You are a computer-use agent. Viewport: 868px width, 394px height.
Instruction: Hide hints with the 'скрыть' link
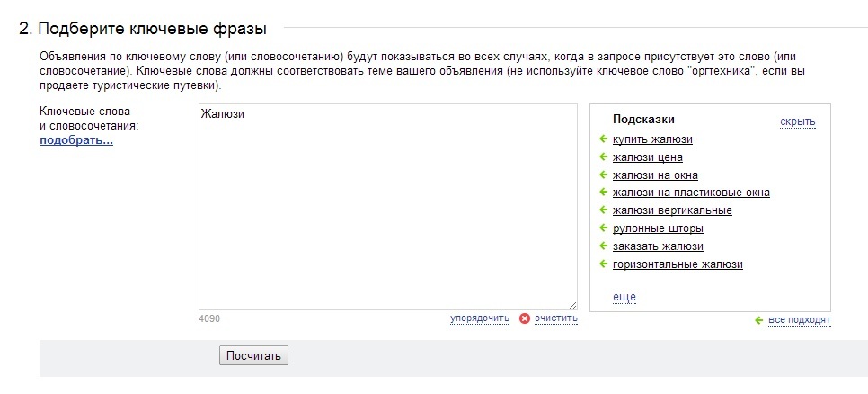pyautogui.click(x=797, y=122)
